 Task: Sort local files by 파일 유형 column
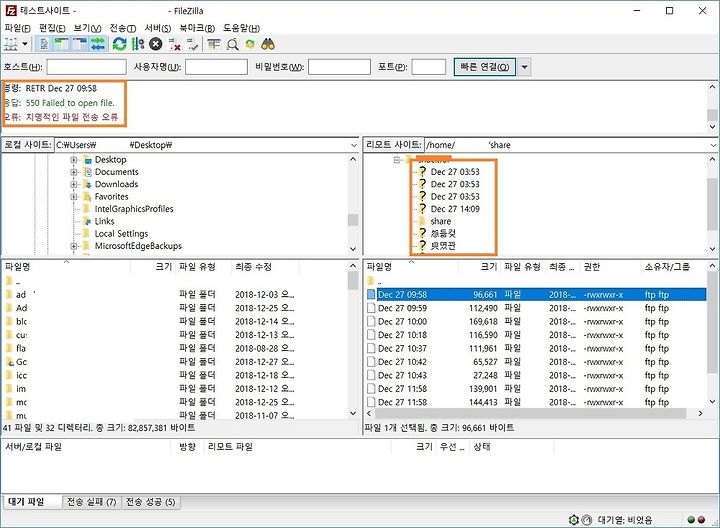coord(203,267)
